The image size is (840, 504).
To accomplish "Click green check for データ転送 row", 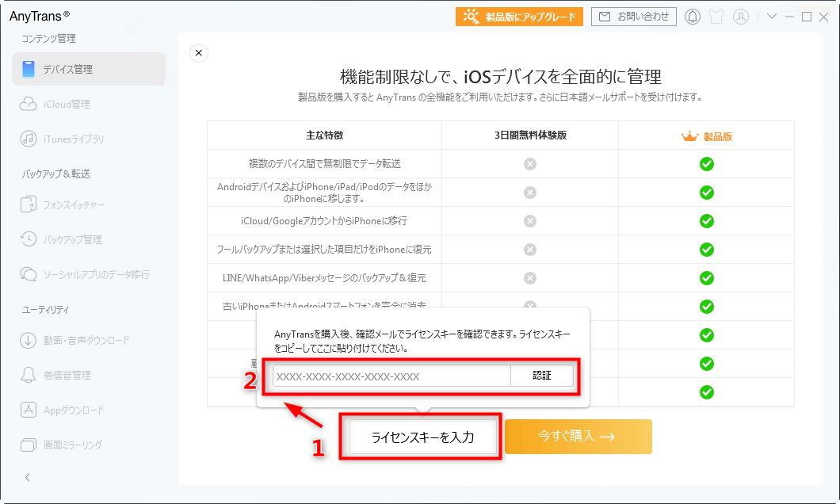I will pyautogui.click(x=707, y=164).
